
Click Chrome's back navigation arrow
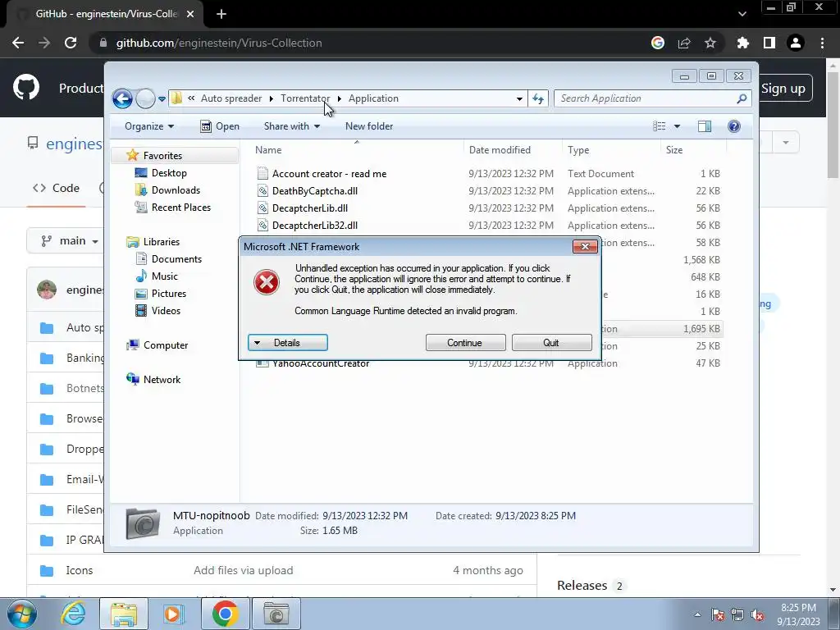click(x=18, y=43)
